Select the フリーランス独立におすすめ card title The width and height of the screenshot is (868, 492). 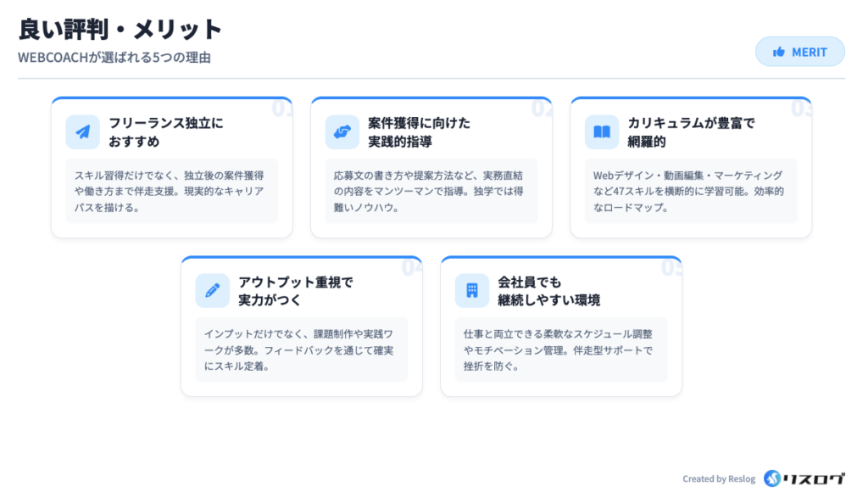166,131
